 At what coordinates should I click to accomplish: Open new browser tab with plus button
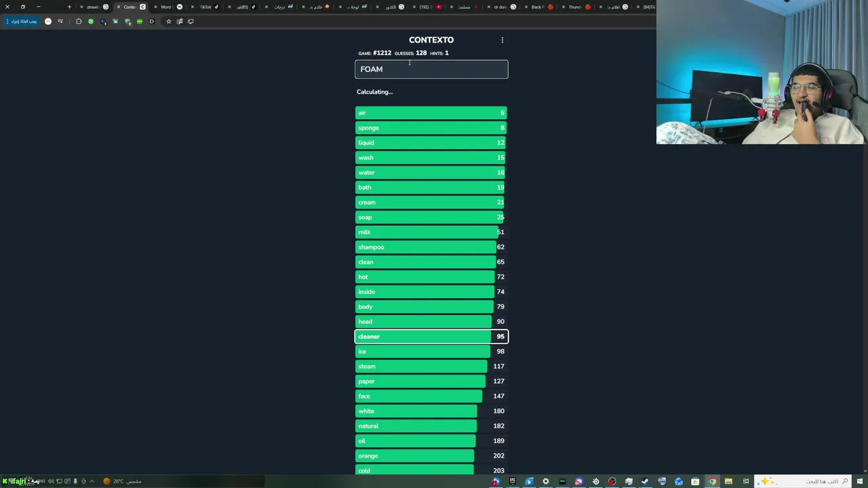(69, 7)
